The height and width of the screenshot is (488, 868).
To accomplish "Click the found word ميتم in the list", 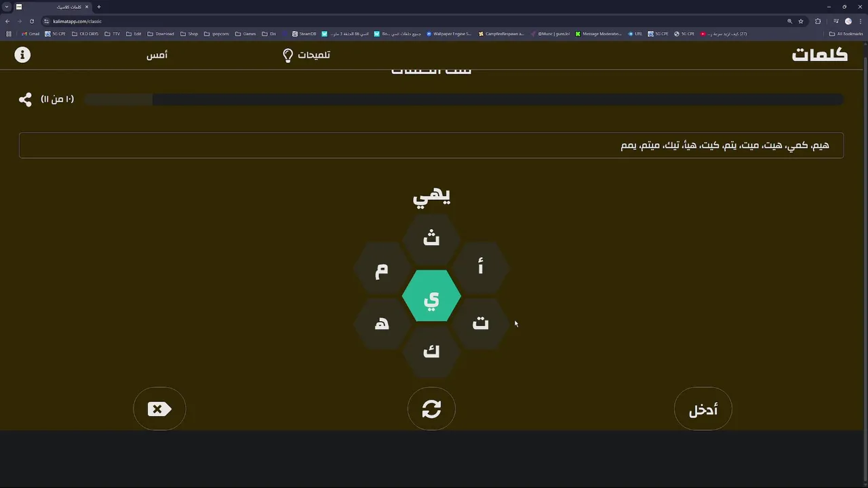I will click(652, 145).
